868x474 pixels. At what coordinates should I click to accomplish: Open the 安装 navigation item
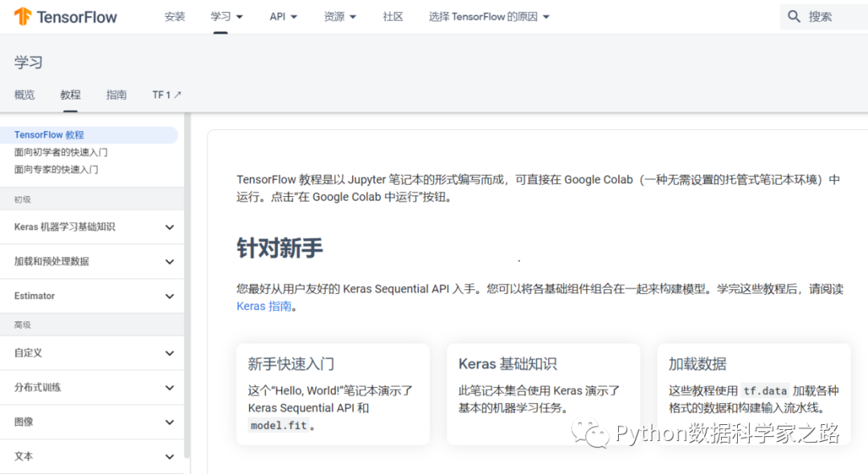[x=174, y=17]
